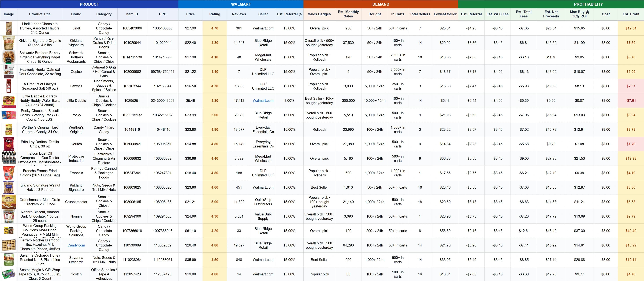Click the Est. WFS Fee column header
This screenshot has width=644, height=281.
tap(497, 14)
